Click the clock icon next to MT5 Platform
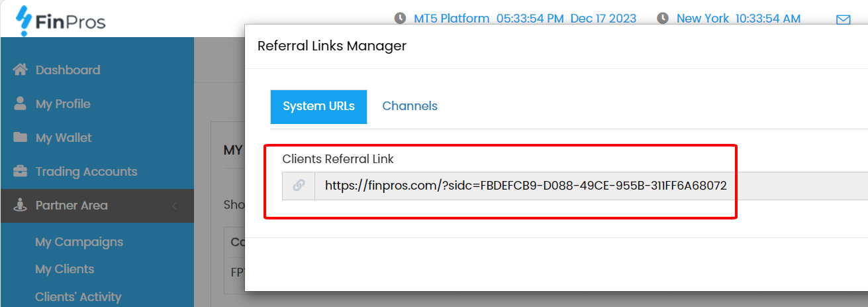The image size is (868, 307). 400,19
